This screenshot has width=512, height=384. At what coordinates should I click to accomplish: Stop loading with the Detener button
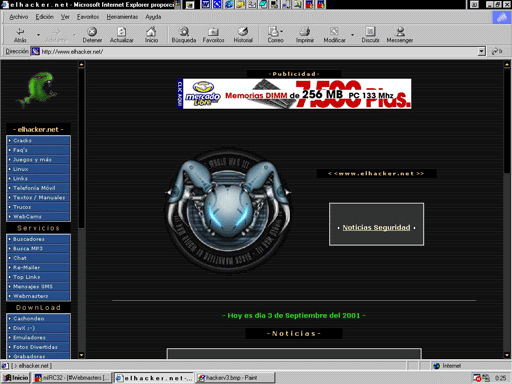click(92, 35)
